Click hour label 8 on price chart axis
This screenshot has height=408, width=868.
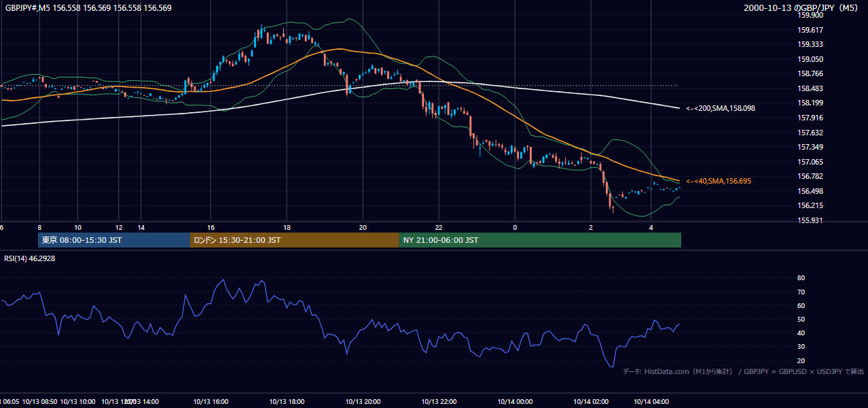39,227
